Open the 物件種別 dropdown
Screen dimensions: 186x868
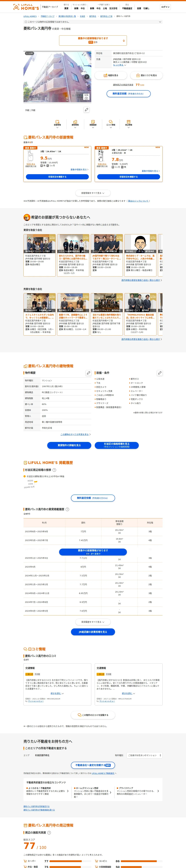point(144,755)
